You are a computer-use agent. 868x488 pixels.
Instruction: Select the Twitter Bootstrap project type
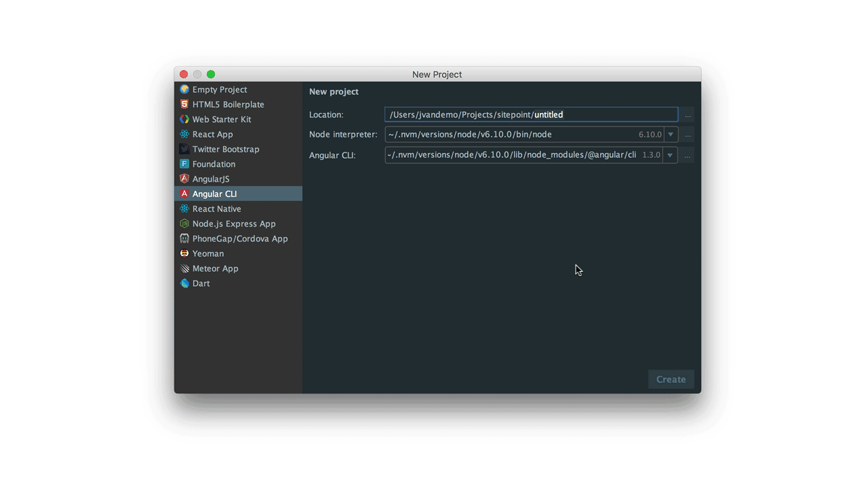click(x=226, y=148)
